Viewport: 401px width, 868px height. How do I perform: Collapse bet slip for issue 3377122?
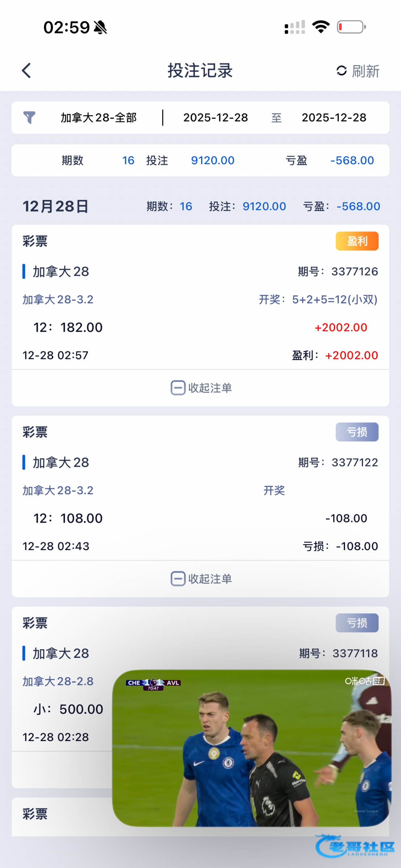click(x=201, y=579)
